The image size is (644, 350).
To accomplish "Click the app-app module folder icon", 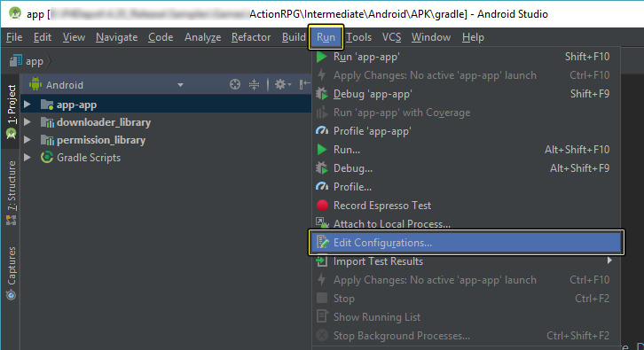I will (47, 105).
